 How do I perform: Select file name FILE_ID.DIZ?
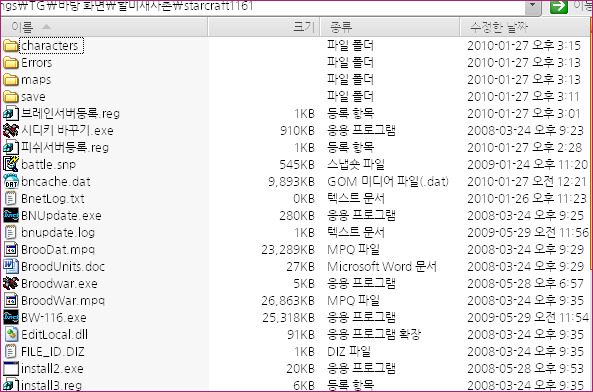click(x=53, y=352)
